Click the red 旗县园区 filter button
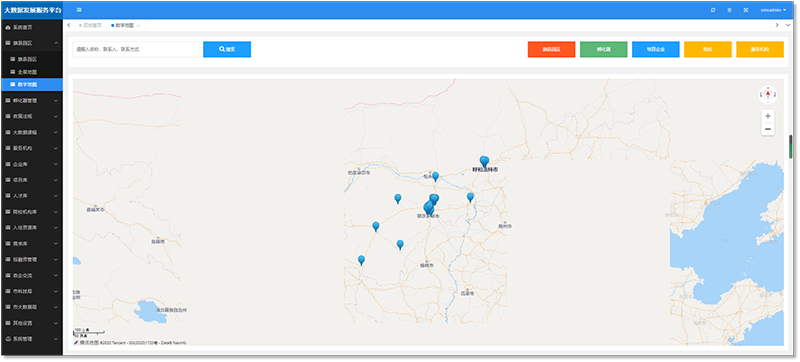800x362 pixels. [x=551, y=49]
